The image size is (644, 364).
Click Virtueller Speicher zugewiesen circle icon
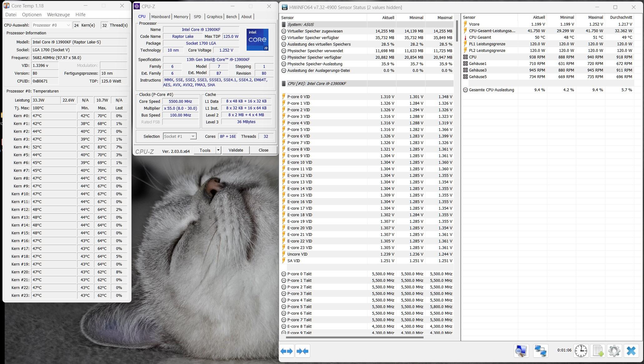(284, 31)
